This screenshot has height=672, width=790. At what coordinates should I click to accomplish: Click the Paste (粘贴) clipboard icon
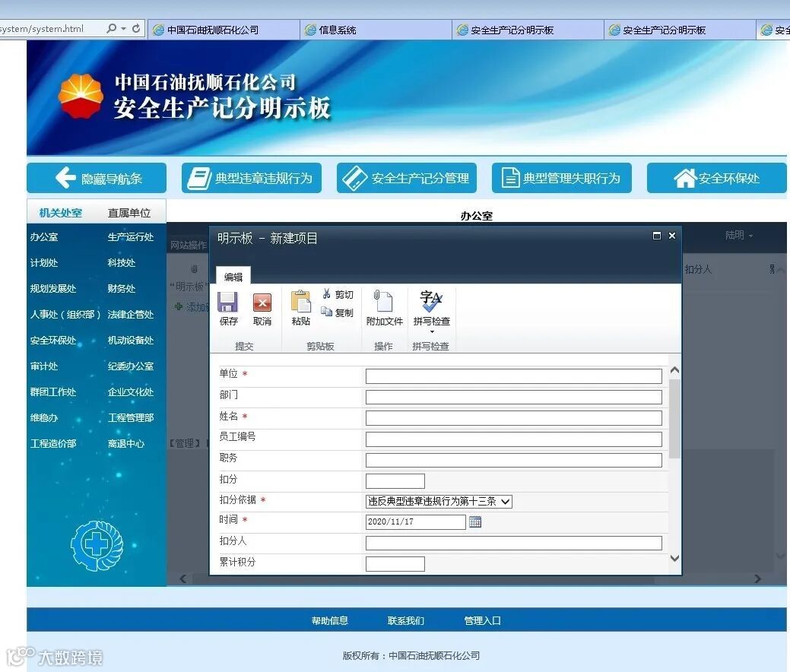point(301,301)
